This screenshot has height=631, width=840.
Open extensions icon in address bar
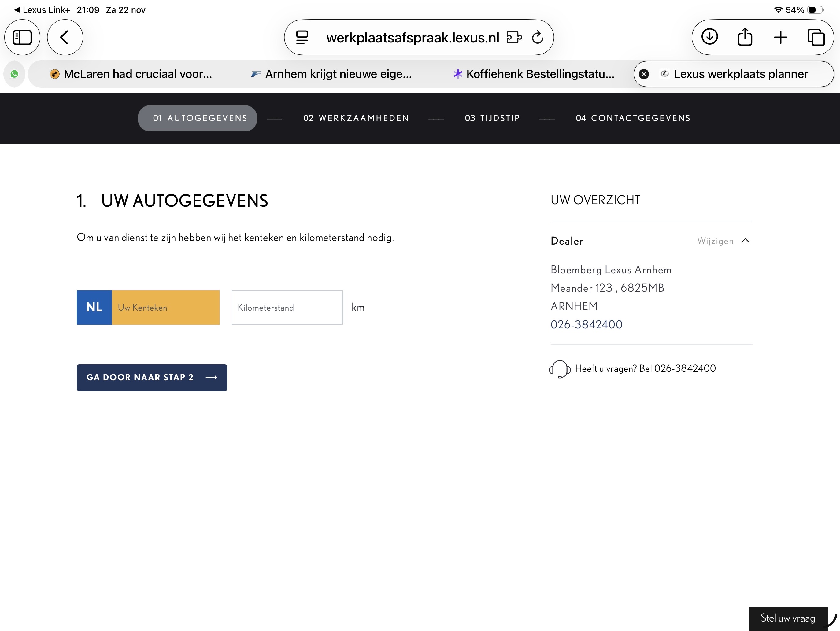click(514, 37)
